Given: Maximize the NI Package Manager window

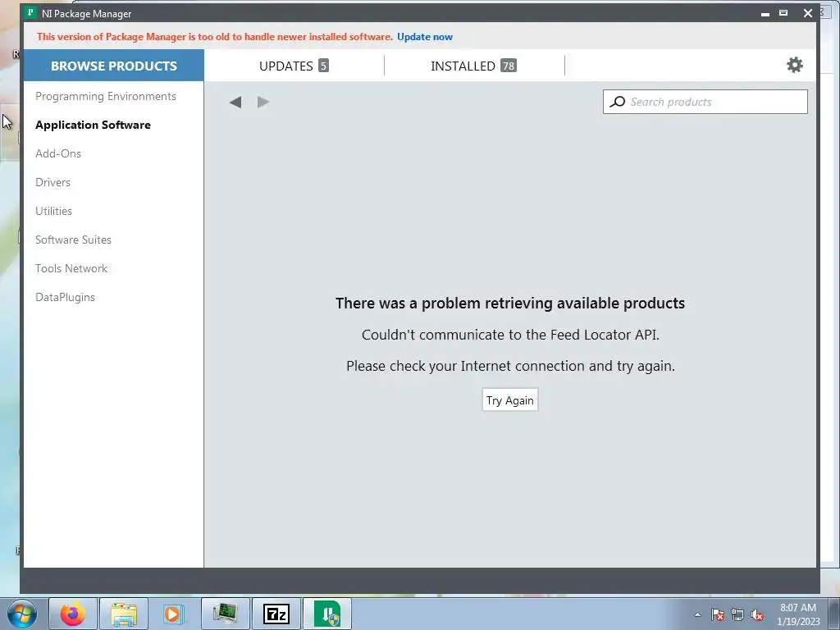Looking at the screenshot, I should (x=783, y=13).
